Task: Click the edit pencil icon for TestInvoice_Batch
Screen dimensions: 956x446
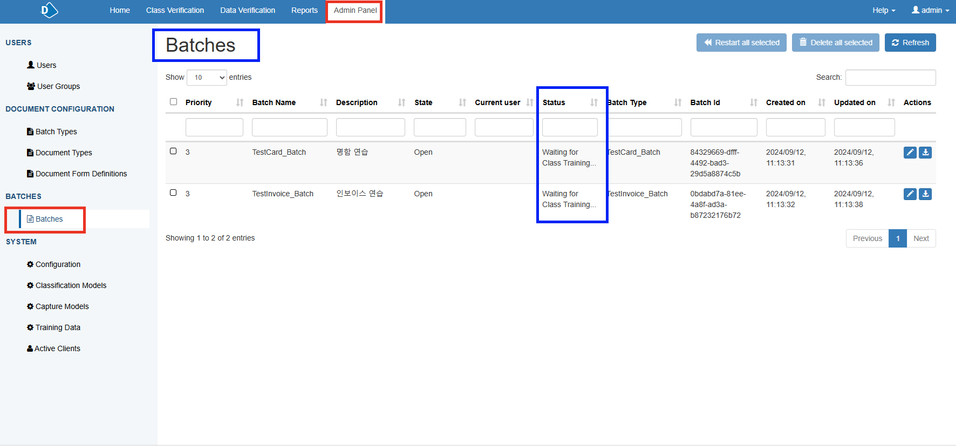Action: [x=910, y=194]
